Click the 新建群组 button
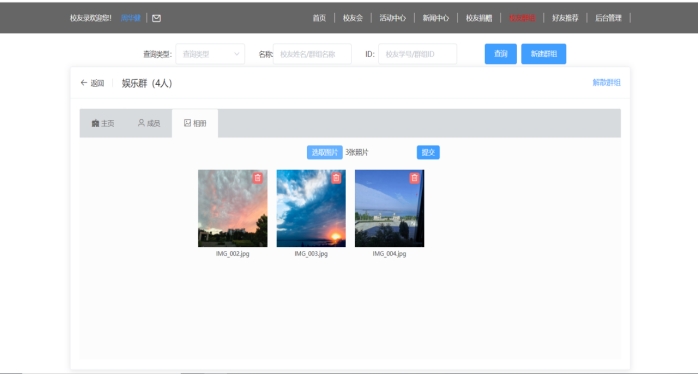699x375 pixels. coord(543,54)
